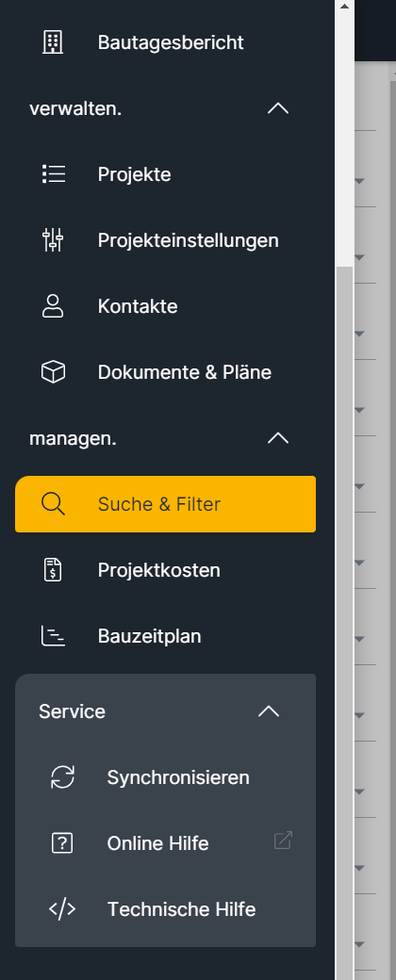Collapse the managen. section chevron
396x980 pixels.
coord(278,439)
